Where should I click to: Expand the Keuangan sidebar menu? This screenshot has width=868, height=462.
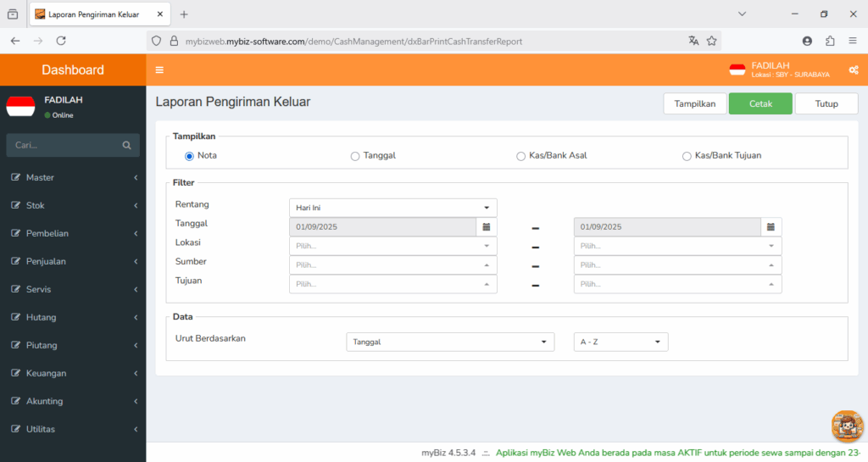pyautogui.click(x=73, y=373)
